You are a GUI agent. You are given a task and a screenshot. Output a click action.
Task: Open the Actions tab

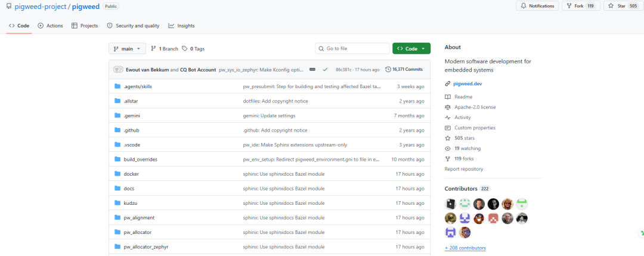click(50, 26)
